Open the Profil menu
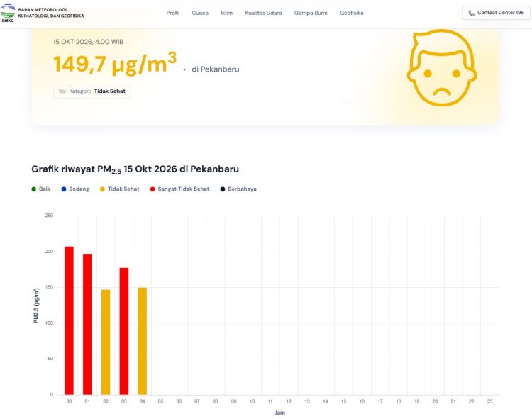Viewport: 532px width, 419px height. (x=172, y=13)
